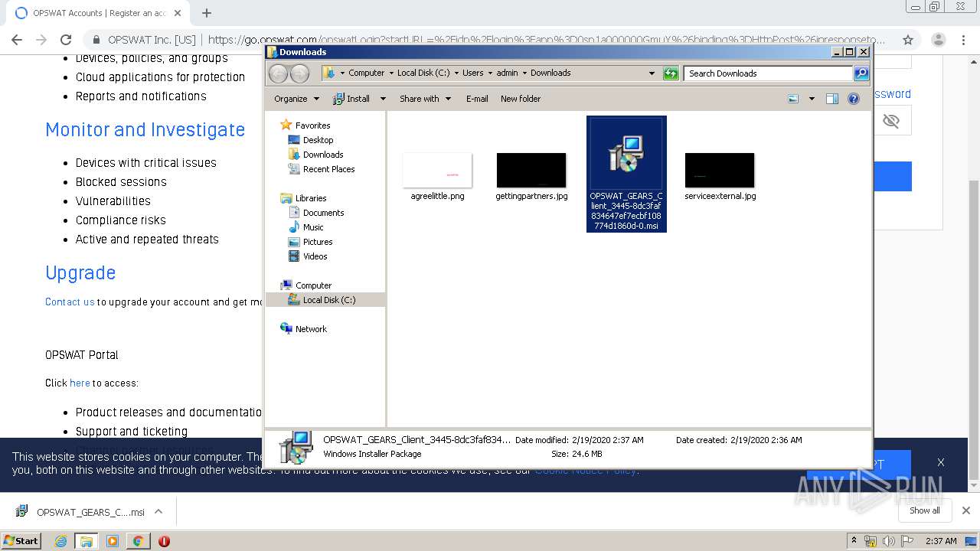
Task: Click New folder in Explorer toolbar
Action: coord(521,99)
